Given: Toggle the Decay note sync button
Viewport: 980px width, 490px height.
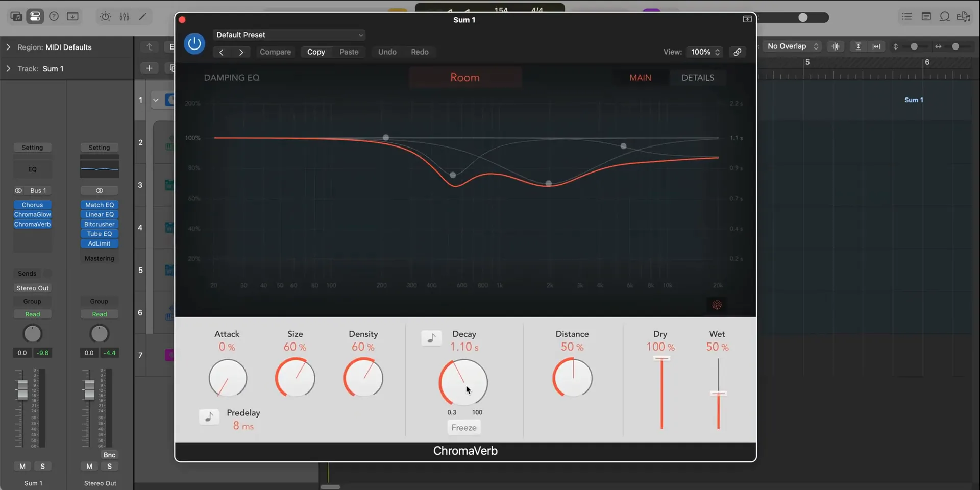Looking at the screenshot, I should tap(431, 338).
